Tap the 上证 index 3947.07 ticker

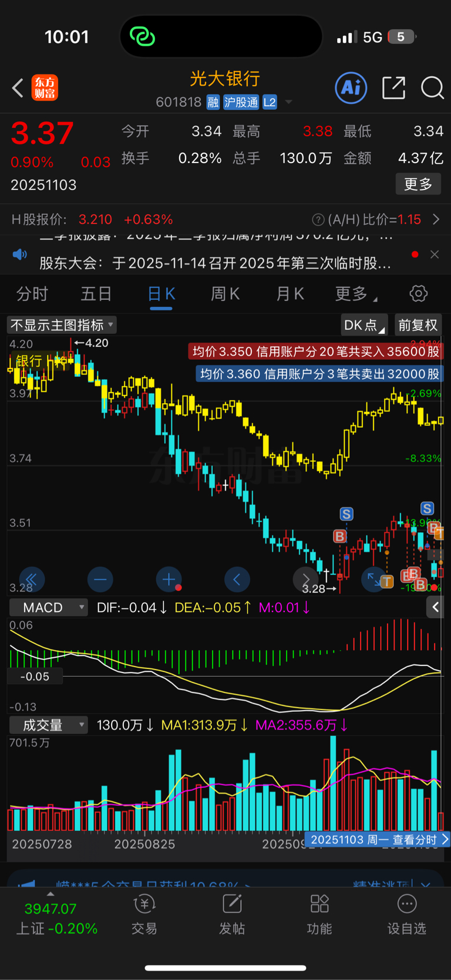click(56, 918)
